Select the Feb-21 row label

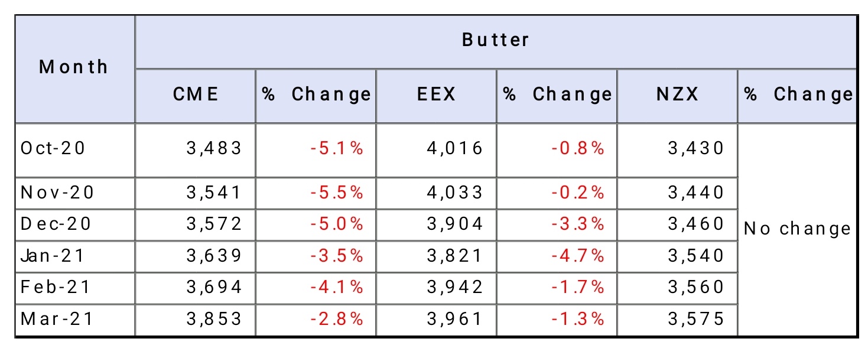point(56,287)
